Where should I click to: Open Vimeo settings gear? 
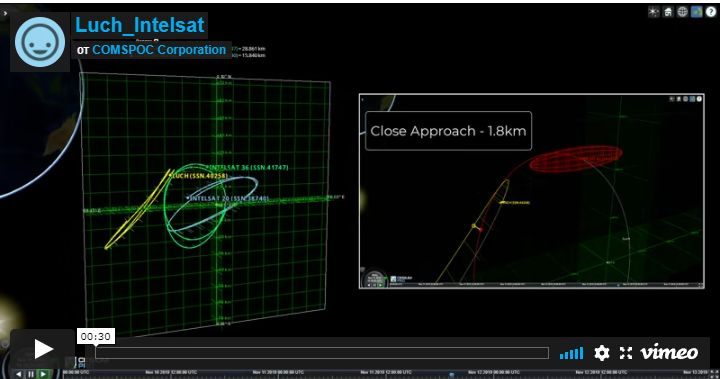(601, 353)
